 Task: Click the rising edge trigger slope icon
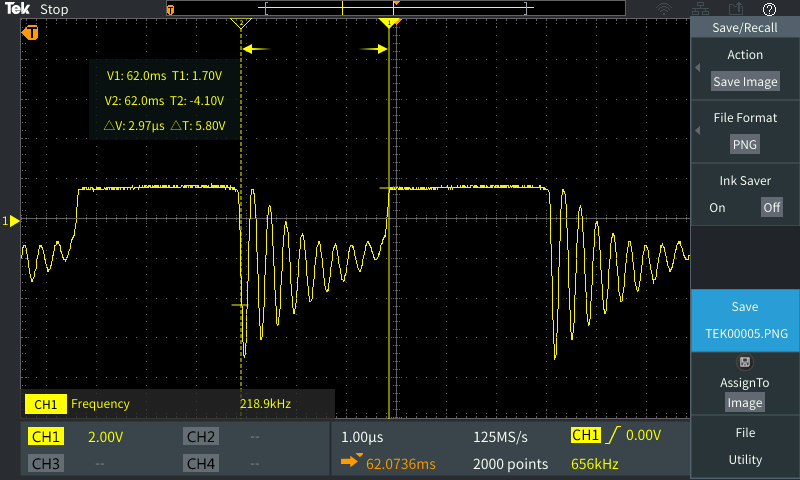[x=613, y=435]
